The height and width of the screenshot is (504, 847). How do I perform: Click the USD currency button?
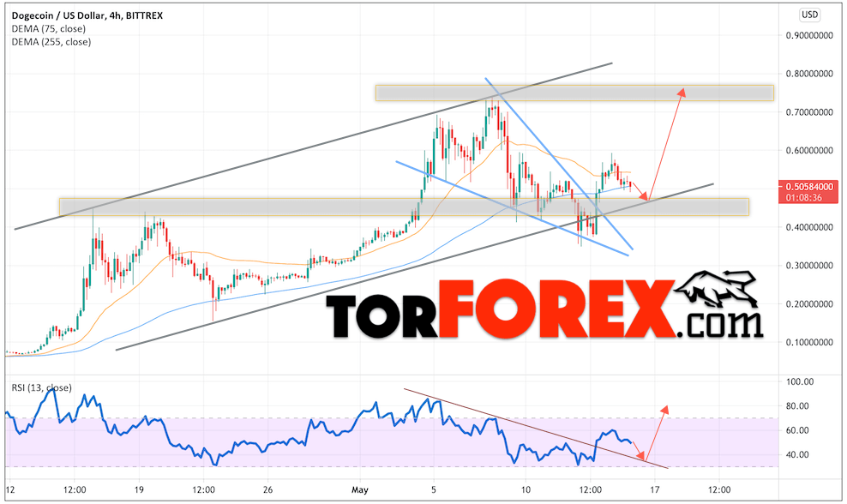tap(809, 15)
